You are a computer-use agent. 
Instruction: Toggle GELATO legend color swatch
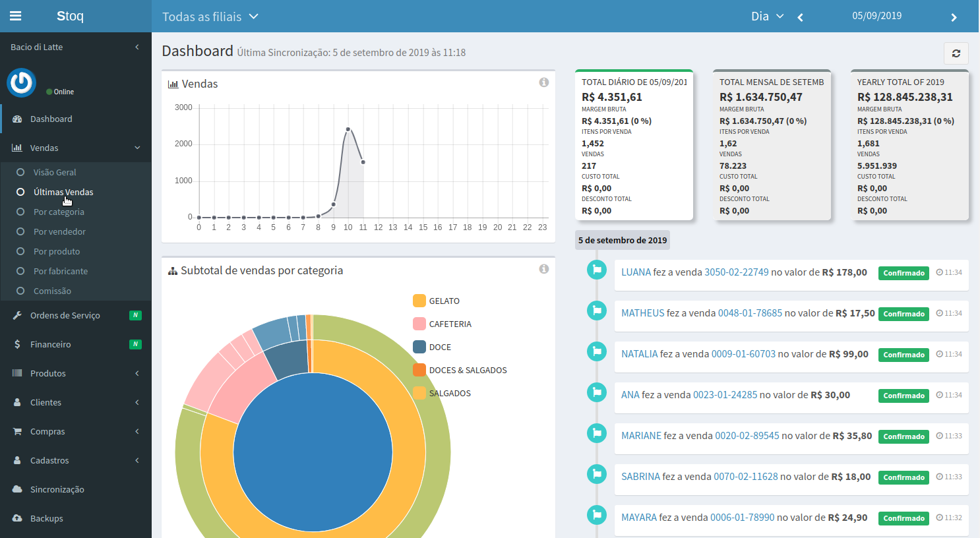[419, 301]
